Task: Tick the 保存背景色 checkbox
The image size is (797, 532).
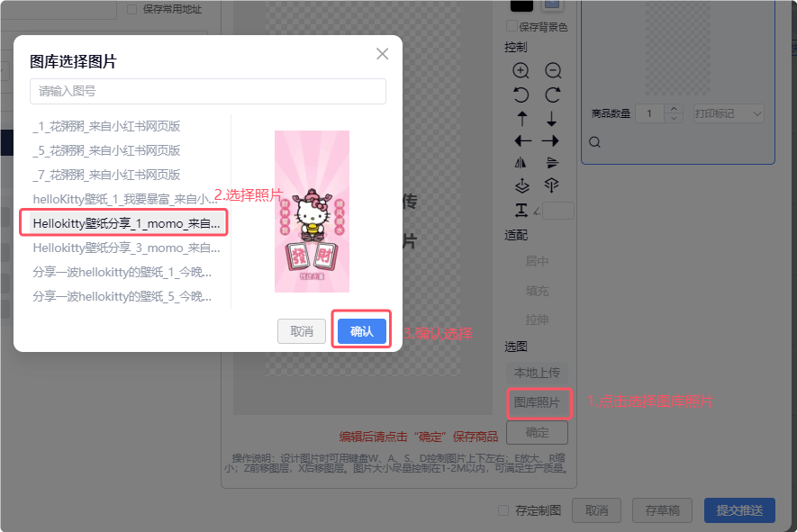Action: click(512, 26)
